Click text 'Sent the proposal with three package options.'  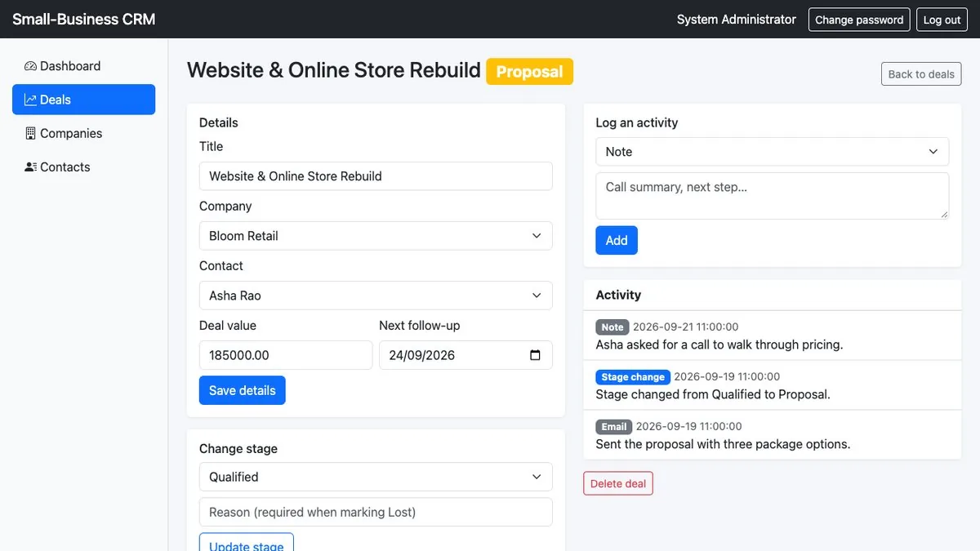pyautogui.click(x=724, y=444)
